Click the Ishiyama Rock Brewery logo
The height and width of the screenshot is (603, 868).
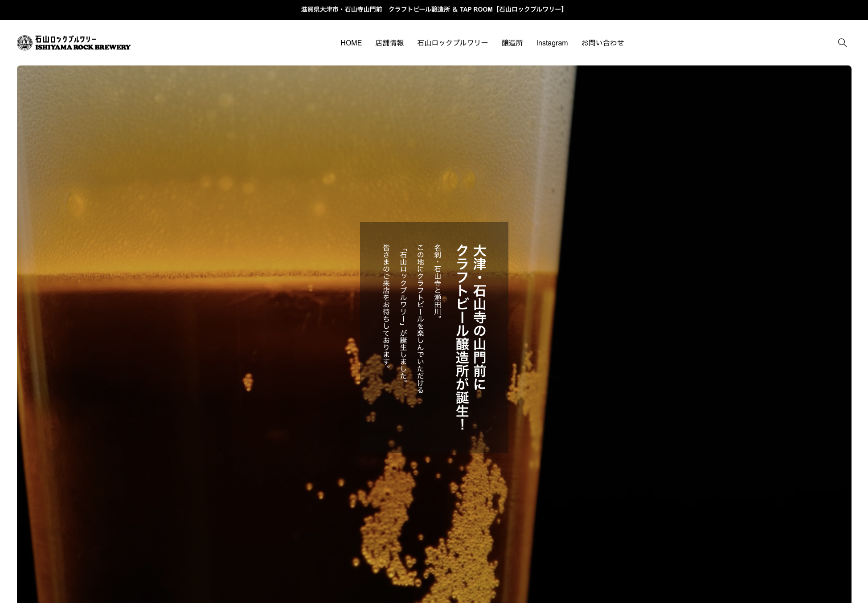click(x=74, y=43)
